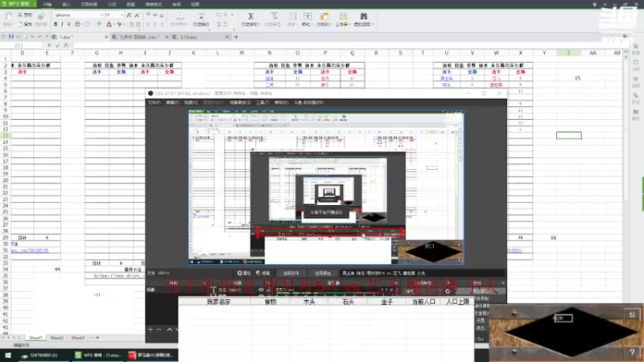Open the Insert (插入) ribbon tab
Viewport: 644px width, 362px height.
pyautogui.click(x=66, y=5)
